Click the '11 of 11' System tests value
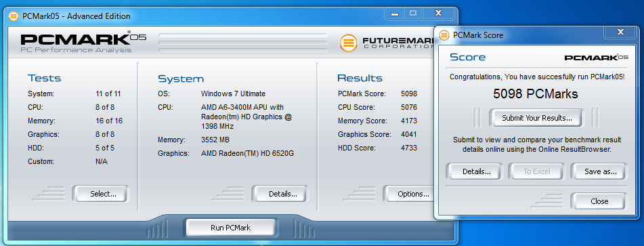The height and width of the screenshot is (246, 644). pyautogui.click(x=108, y=94)
